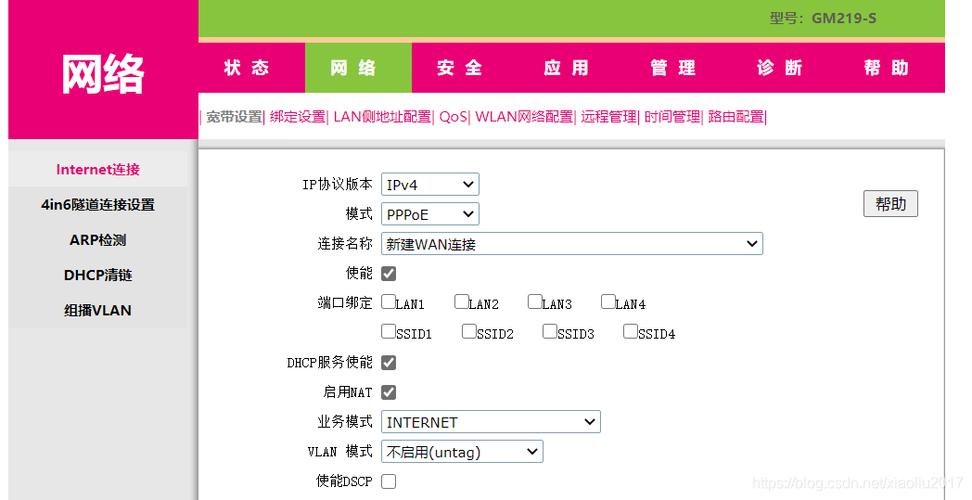
Task: Check the LAN4 port binding box
Action: pyautogui.click(x=608, y=302)
